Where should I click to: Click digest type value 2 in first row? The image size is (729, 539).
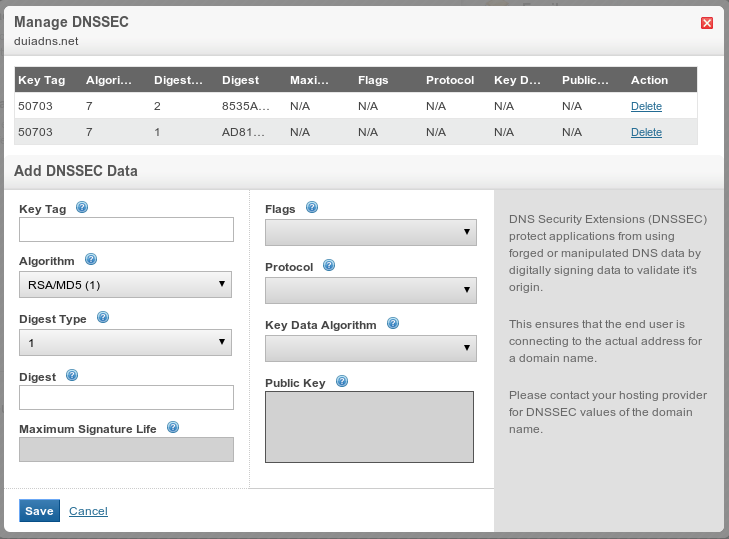pos(157,106)
